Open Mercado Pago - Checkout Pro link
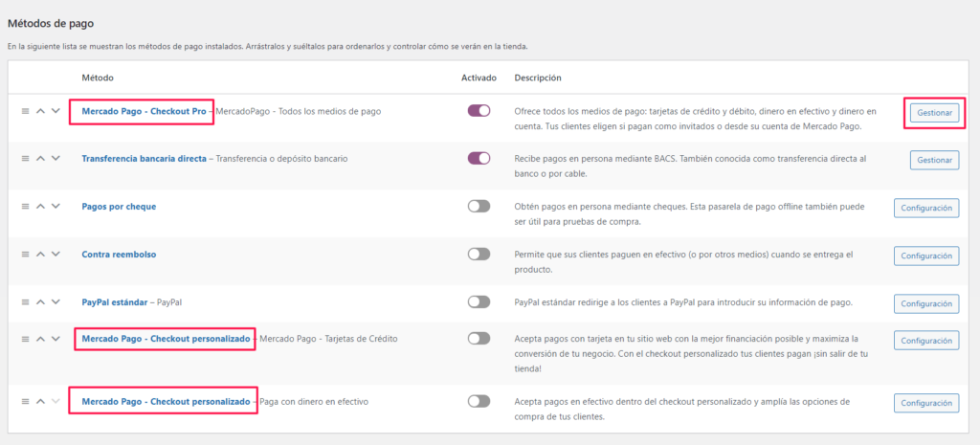980x445 pixels. 144,111
